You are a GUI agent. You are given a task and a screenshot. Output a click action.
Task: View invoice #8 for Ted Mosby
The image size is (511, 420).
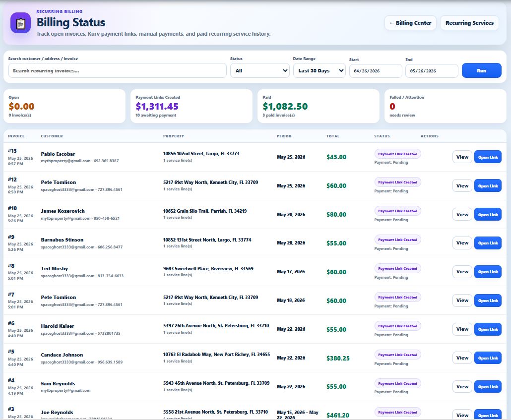[x=462, y=272]
